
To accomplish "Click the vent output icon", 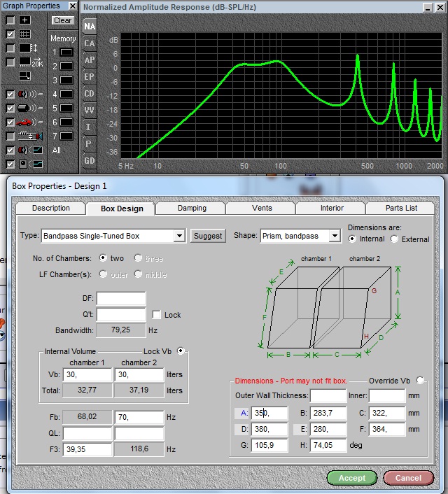I will [x=30, y=108].
